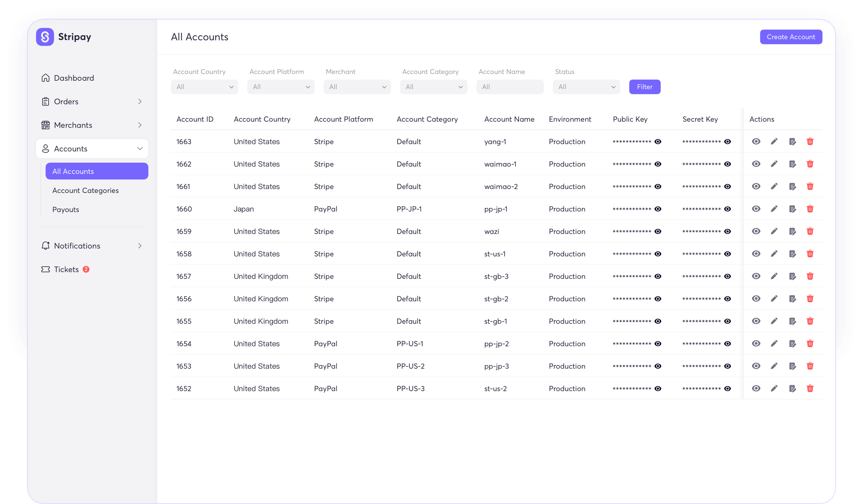
Task: Edit account st-us-1
Action: coord(774,254)
